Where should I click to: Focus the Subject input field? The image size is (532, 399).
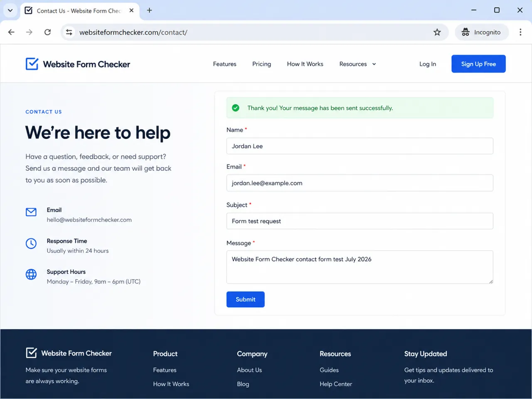click(360, 221)
